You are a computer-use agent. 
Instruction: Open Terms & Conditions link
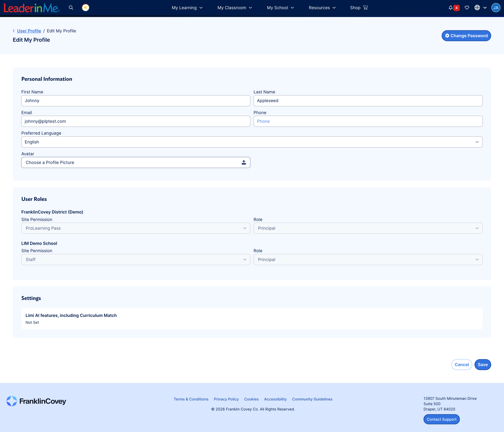(x=191, y=399)
